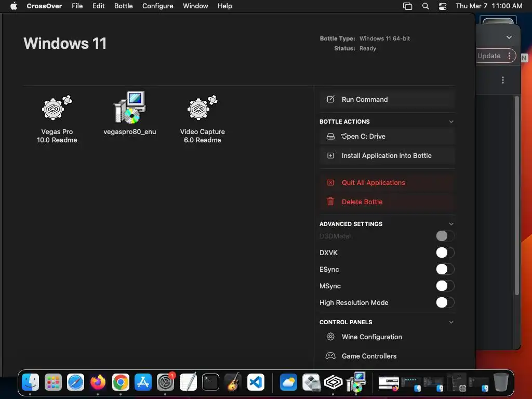
Task: Click the minimized browser window thumbnail in the Dock
Action: tap(389, 383)
